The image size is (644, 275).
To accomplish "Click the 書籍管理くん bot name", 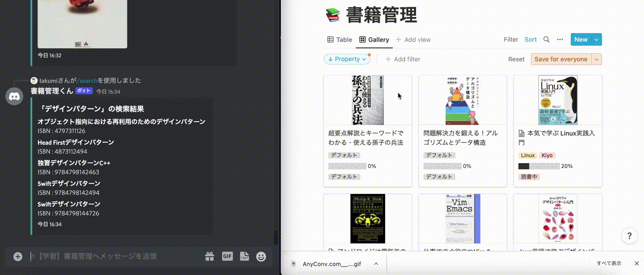I will (52, 91).
